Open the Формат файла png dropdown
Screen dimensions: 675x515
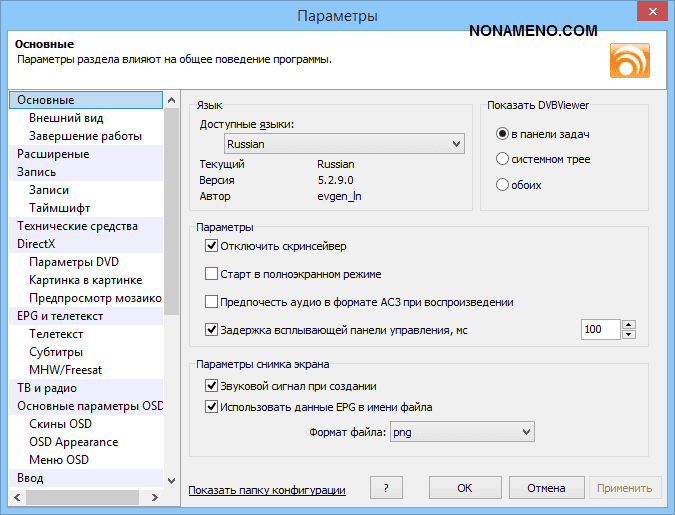pos(461,432)
